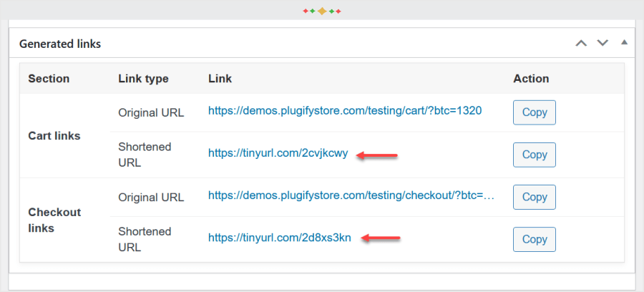Click the move panel up chevron
The width and height of the screenshot is (644, 292).
click(x=581, y=43)
